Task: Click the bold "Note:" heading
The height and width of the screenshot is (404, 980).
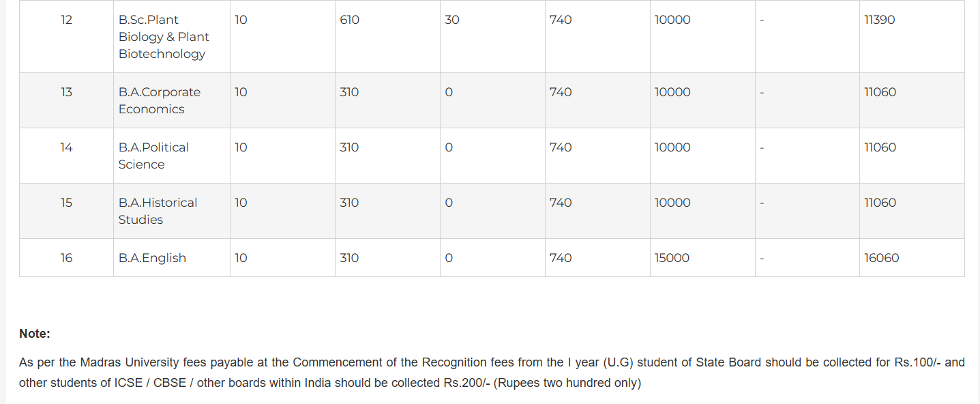Action: click(35, 334)
